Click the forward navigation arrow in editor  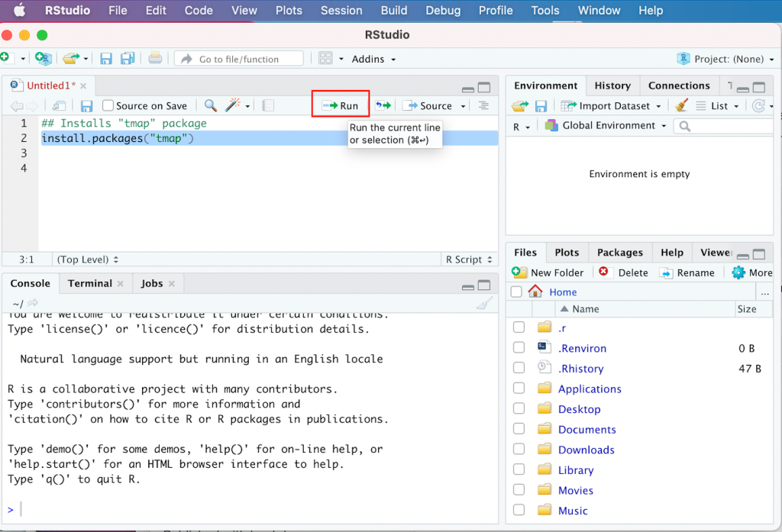click(x=32, y=105)
